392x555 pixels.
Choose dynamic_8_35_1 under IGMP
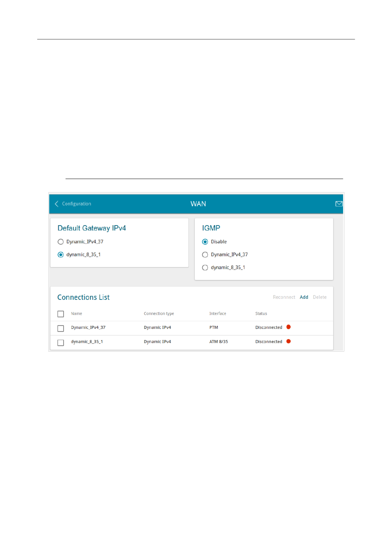point(205,268)
